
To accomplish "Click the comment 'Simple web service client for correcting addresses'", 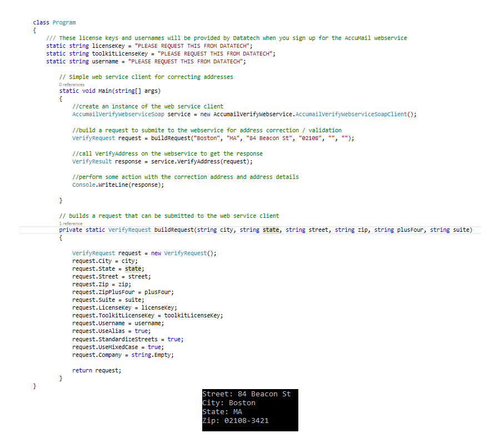I will (x=146, y=77).
